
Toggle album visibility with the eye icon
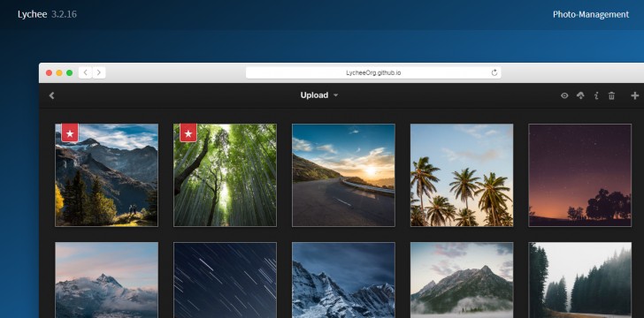click(x=564, y=95)
